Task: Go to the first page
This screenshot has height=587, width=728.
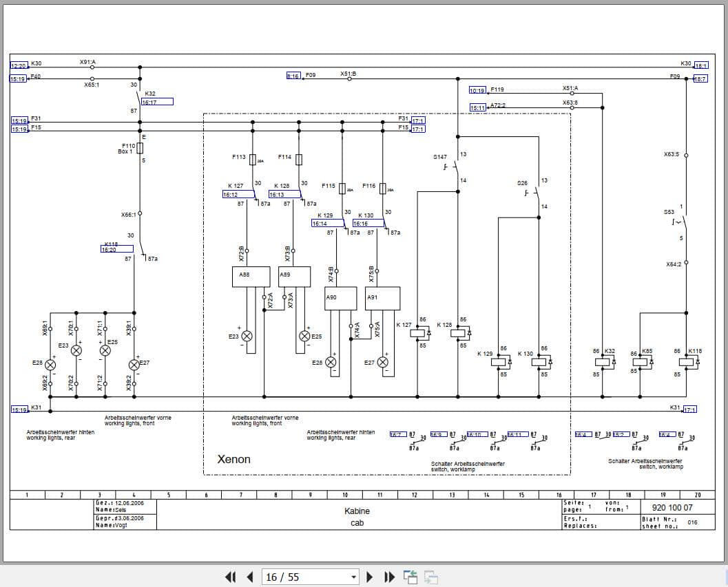Action: pyautogui.click(x=230, y=577)
